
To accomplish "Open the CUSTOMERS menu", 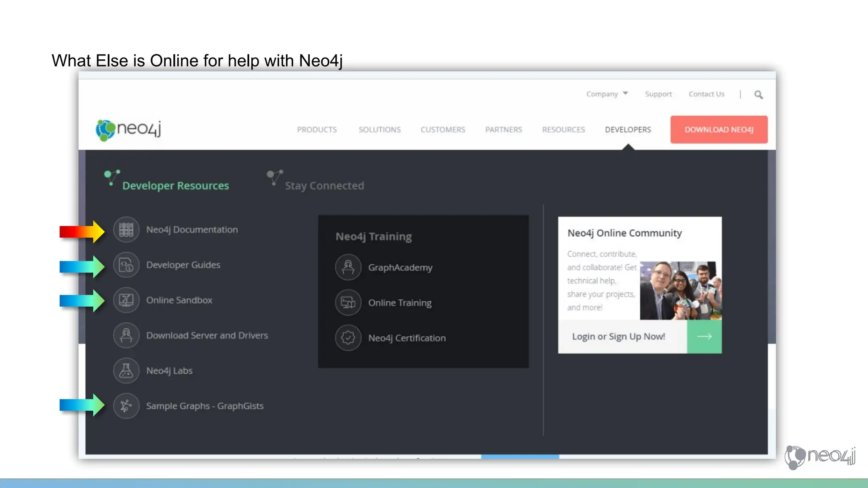I will 442,130.
